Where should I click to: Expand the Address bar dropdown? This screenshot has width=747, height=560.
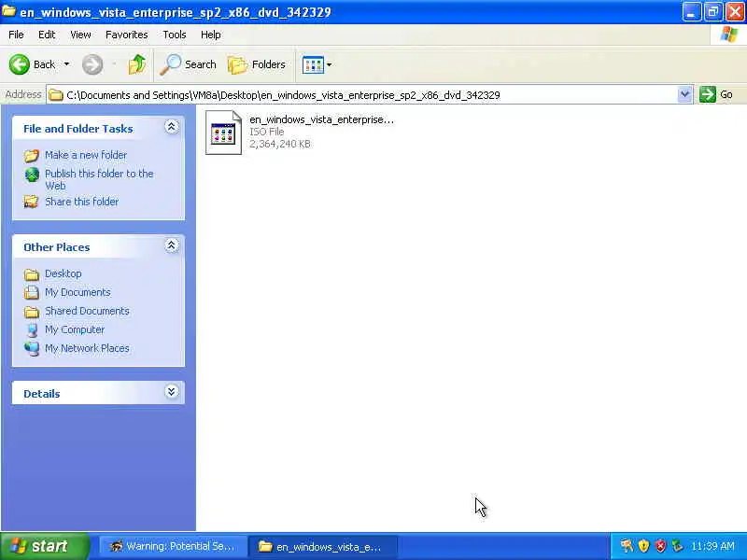tap(684, 94)
